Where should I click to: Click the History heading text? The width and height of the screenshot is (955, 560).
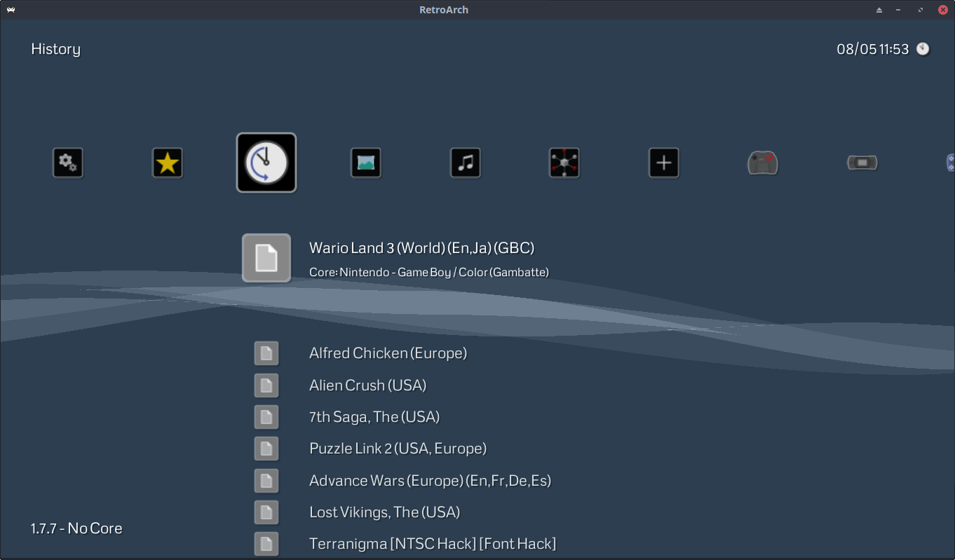pyautogui.click(x=56, y=49)
